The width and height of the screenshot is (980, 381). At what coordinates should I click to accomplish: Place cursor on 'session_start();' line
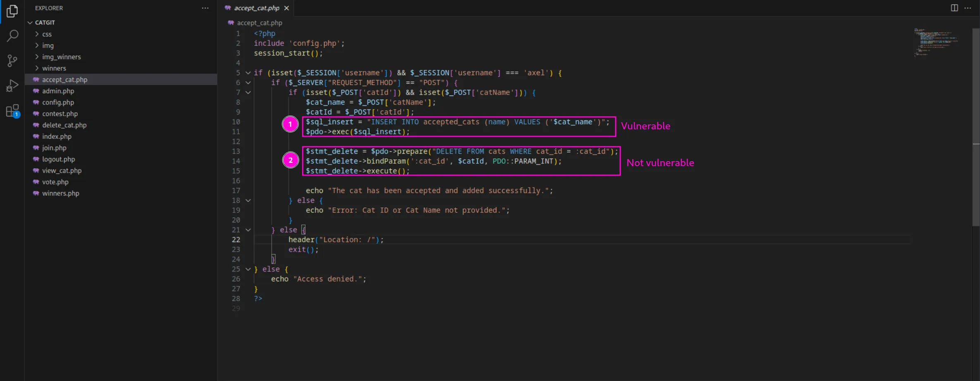coord(288,53)
